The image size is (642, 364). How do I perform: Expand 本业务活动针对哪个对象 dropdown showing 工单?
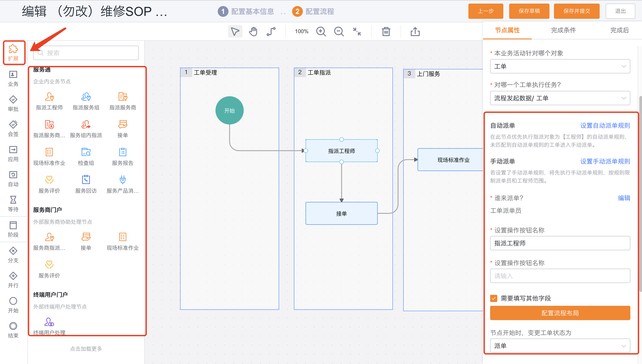(x=560, y=66)
